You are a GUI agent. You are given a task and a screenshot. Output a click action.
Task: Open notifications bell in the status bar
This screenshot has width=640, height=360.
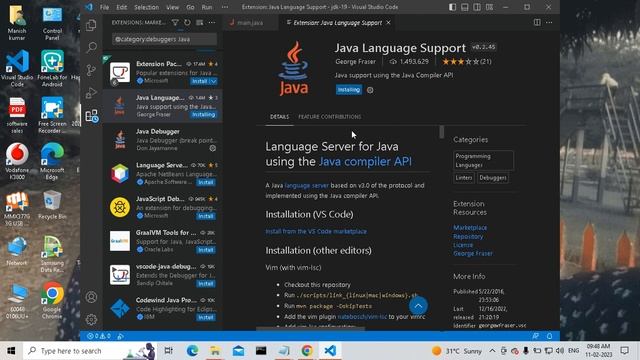(x=549, y=336)
